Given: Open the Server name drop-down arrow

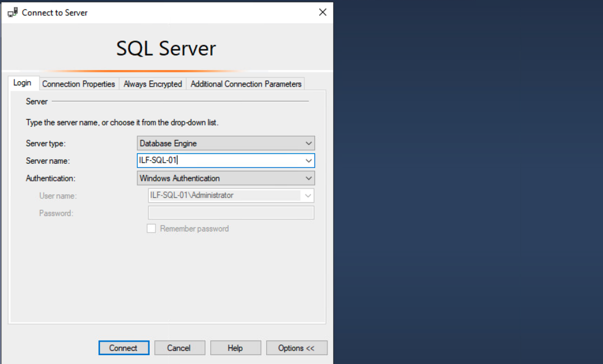Looking at the screenshot, I should [x=309, y=160].
